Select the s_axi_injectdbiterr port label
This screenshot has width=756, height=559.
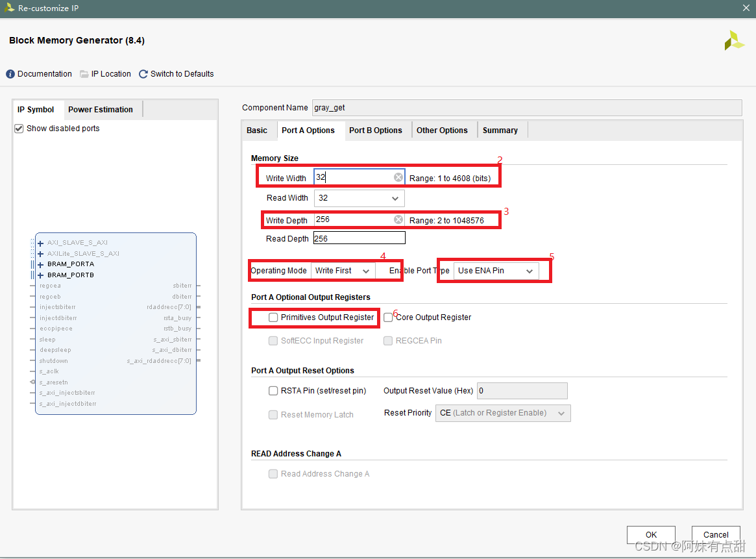point(67,404)
